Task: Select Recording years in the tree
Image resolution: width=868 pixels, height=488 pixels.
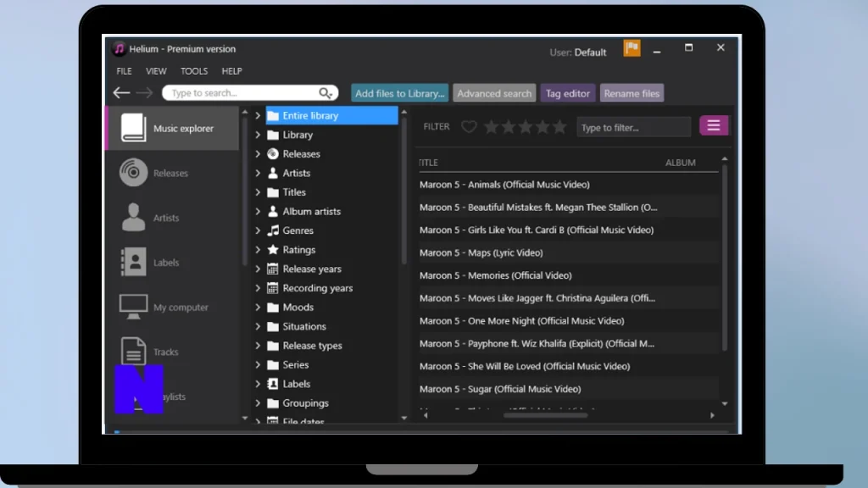Action: click(317, 288)
